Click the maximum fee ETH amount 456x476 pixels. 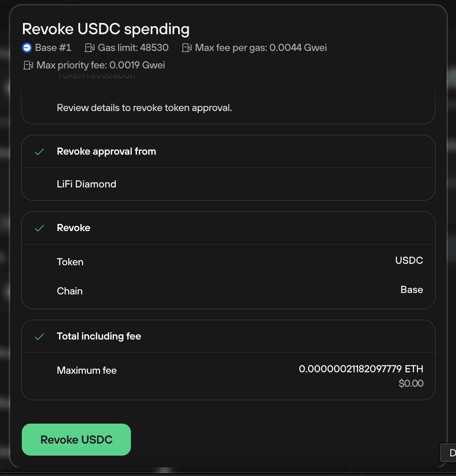[361, 369]
